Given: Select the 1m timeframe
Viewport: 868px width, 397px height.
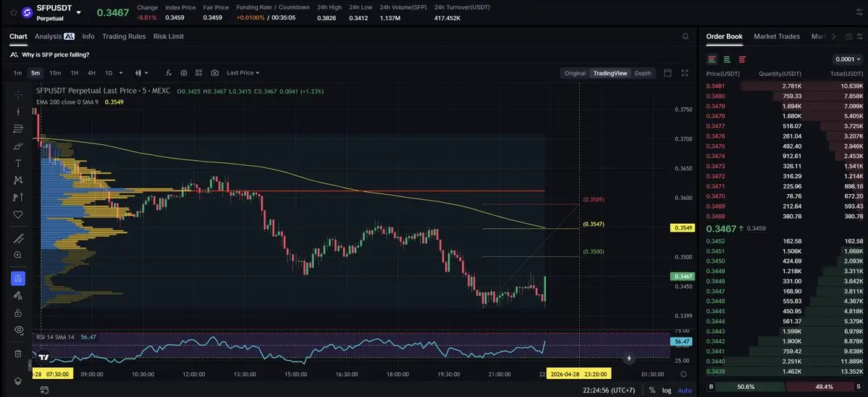Looking at the screenshot, I should [17, 72].
